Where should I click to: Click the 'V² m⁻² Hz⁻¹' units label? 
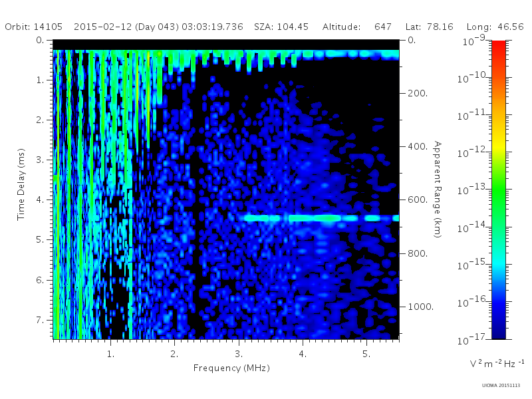tap(497, 363)
